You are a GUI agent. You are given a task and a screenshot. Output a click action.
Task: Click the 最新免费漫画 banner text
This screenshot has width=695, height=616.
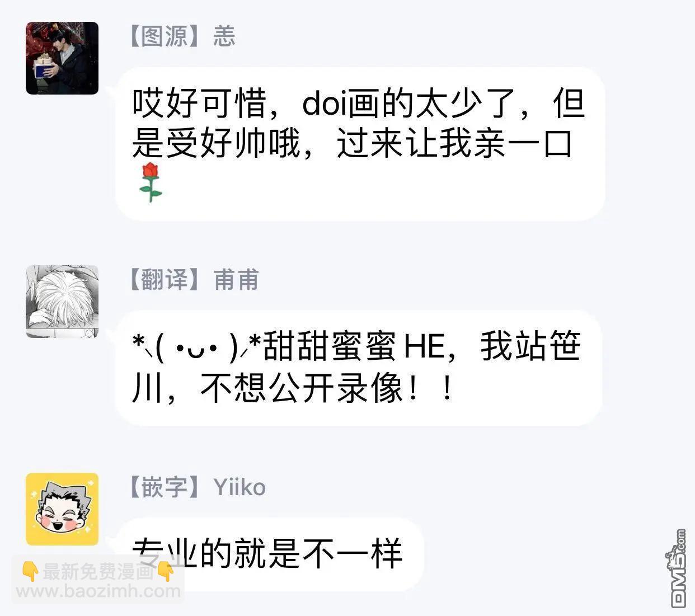pyautogui.click(x=98, y=572)
